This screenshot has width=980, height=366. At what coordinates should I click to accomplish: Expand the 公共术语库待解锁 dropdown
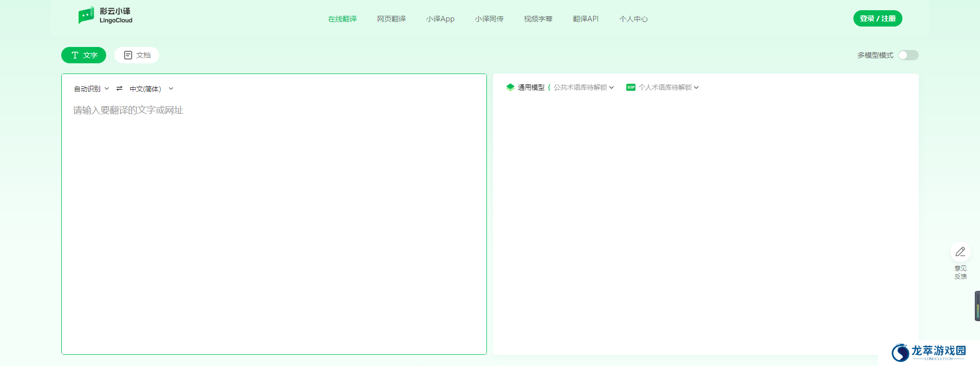[x=583, y=87]
